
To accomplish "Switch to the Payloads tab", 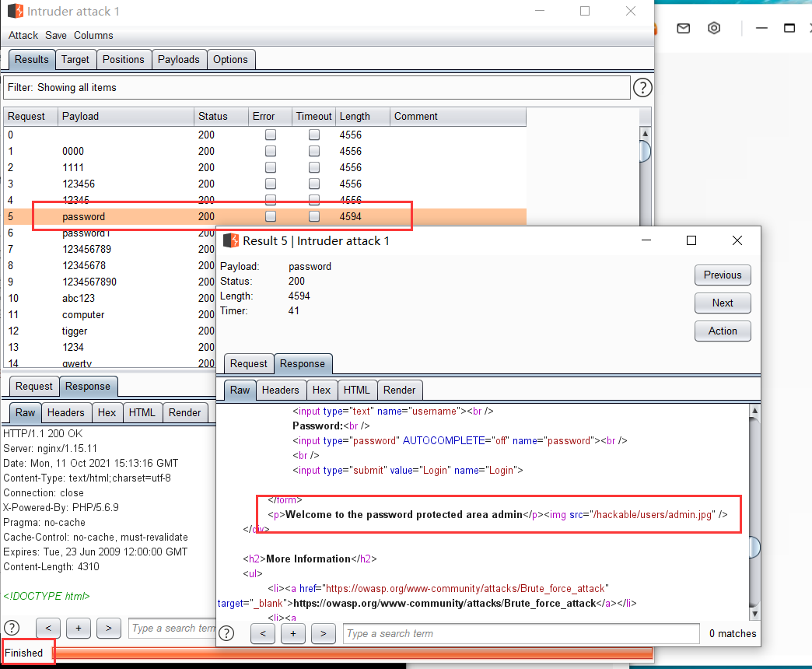I will (179, 60).
